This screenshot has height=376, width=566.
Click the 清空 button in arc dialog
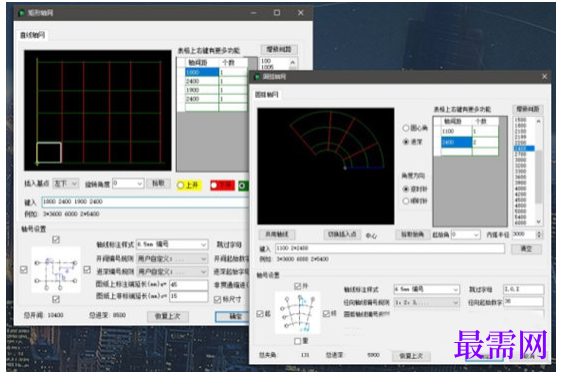526,249
